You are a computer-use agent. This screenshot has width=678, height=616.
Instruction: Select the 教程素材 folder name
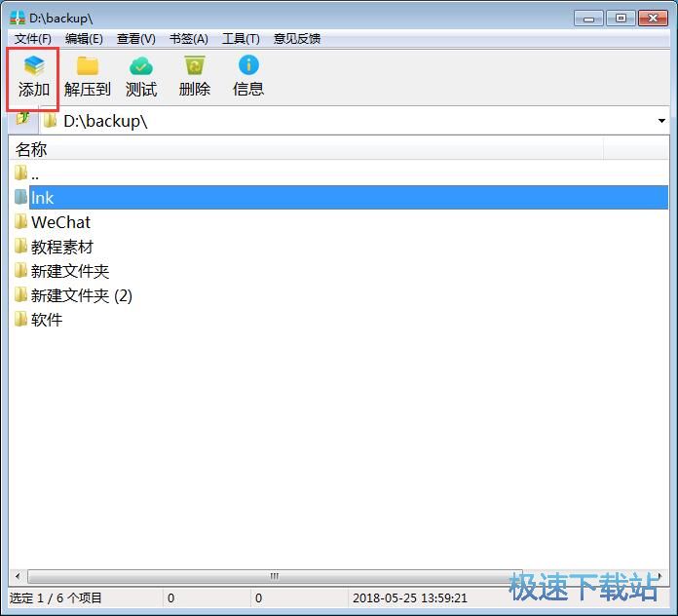[x=62, y=247]
